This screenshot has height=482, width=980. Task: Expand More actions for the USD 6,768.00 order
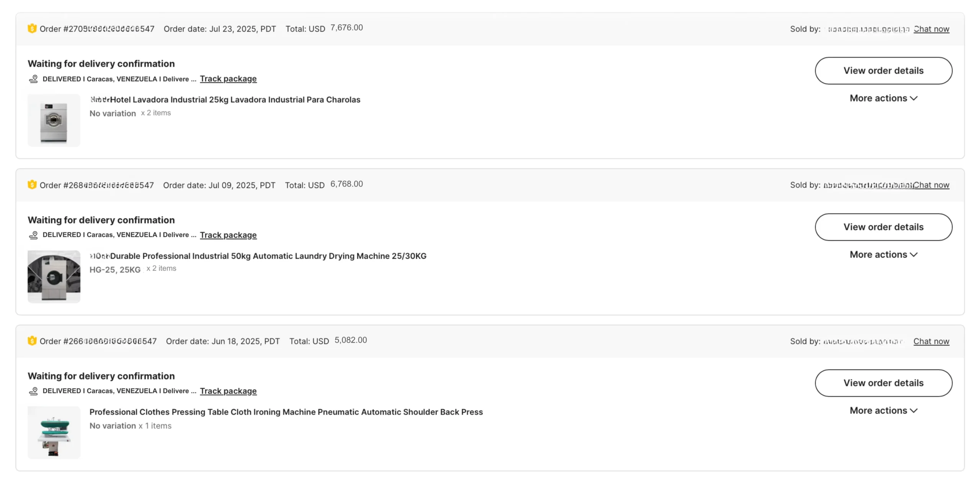[x=883, y=255]
